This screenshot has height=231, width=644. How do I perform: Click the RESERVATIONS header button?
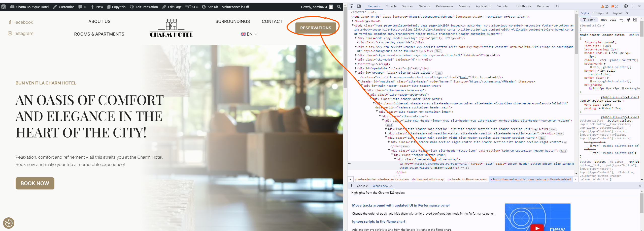316,28
